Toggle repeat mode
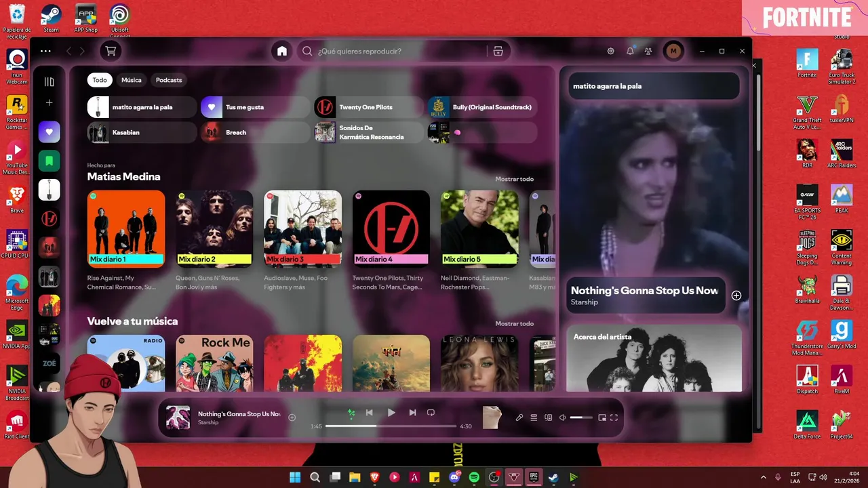The width and height of the screenshot is (868, 488). coord(431,413)
